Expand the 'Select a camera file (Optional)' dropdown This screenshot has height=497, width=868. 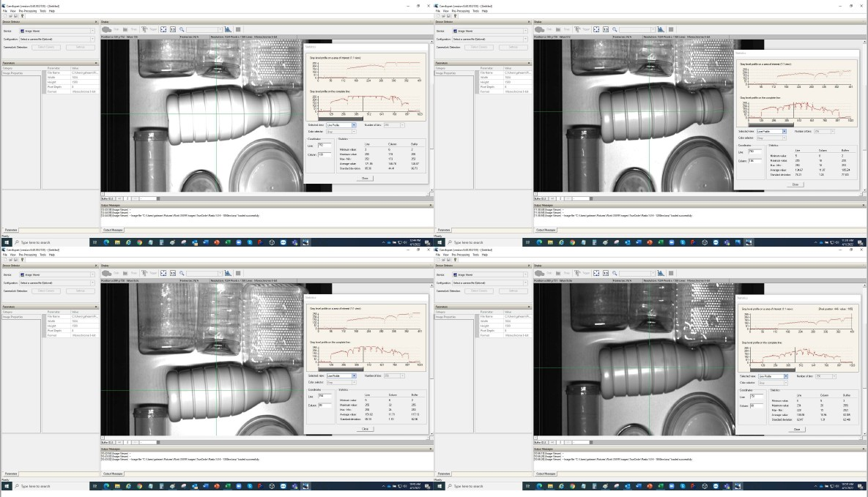94,39
